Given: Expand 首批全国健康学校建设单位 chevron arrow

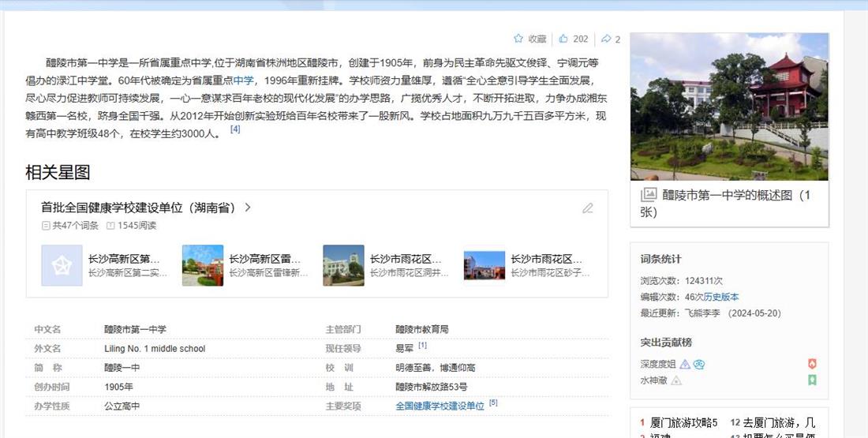Looking at the screenshot, I should (248, 208).
